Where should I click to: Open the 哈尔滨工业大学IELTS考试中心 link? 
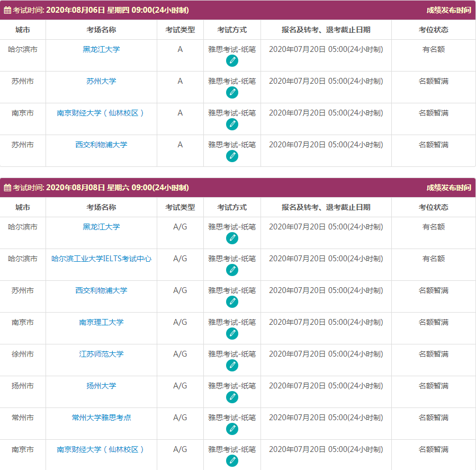(101, 259)
